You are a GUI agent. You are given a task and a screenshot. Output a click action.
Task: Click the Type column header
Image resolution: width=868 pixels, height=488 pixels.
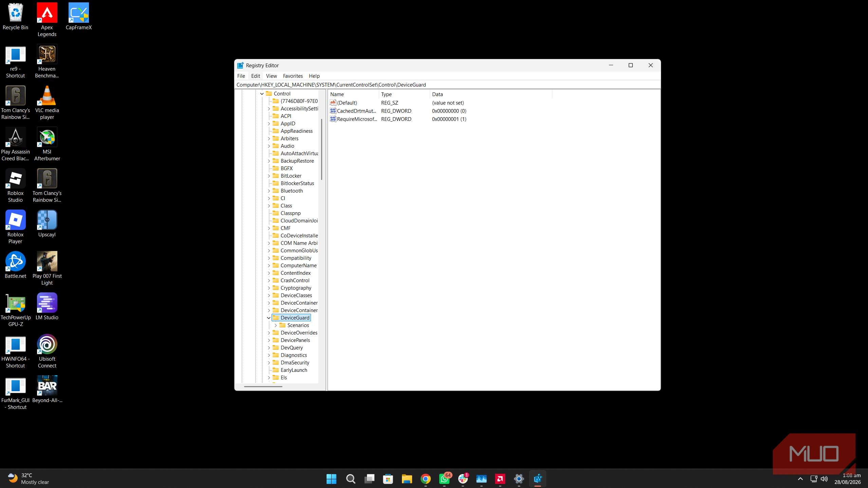pos(404,94)
